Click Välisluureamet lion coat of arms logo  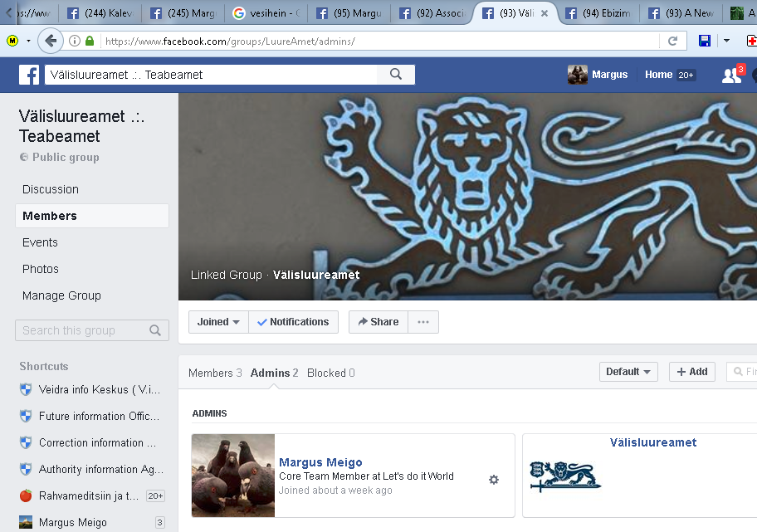coord(565,476)
